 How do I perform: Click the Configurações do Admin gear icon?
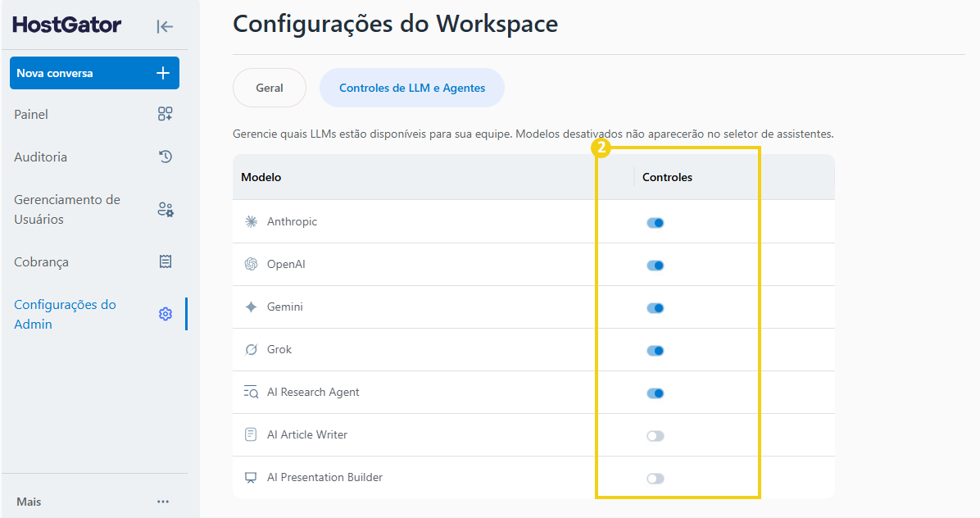[x=165, y=314]
